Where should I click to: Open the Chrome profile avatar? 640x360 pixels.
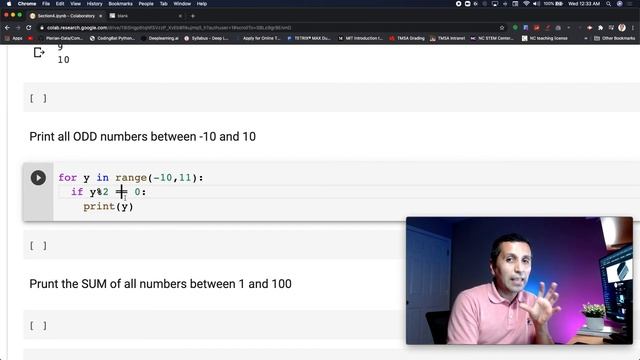(x=622, y=28)
